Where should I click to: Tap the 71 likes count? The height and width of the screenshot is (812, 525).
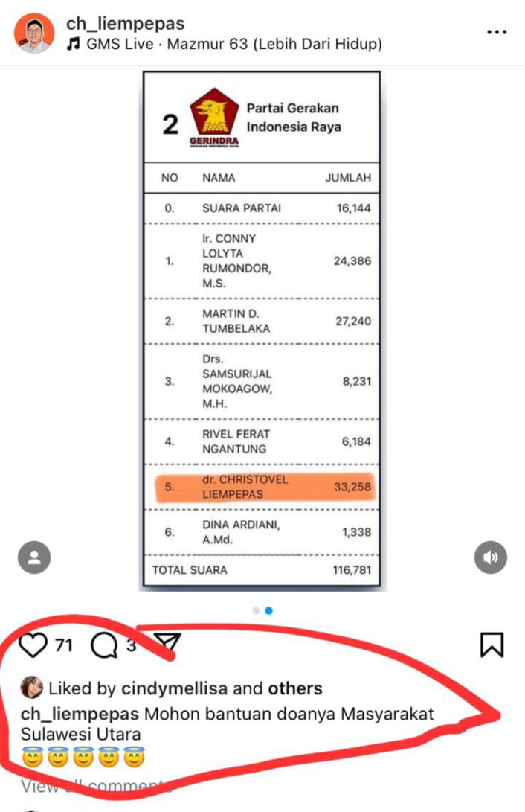click(64, 645)
